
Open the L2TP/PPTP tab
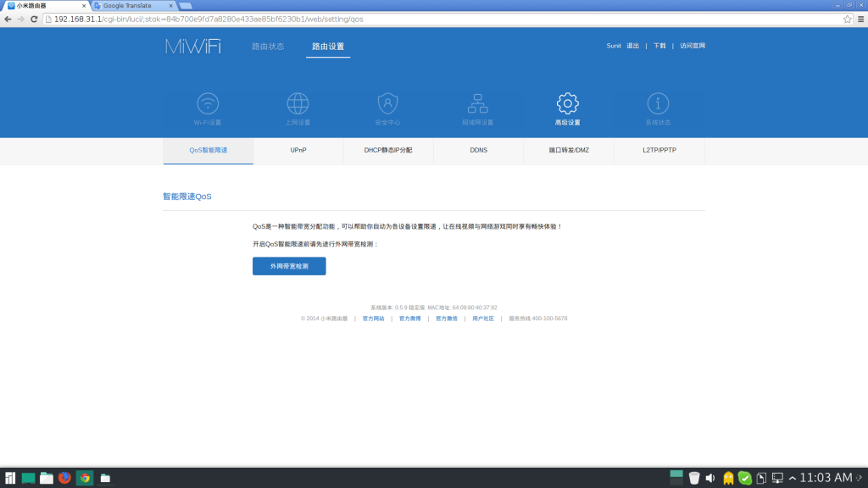point(659,150)
